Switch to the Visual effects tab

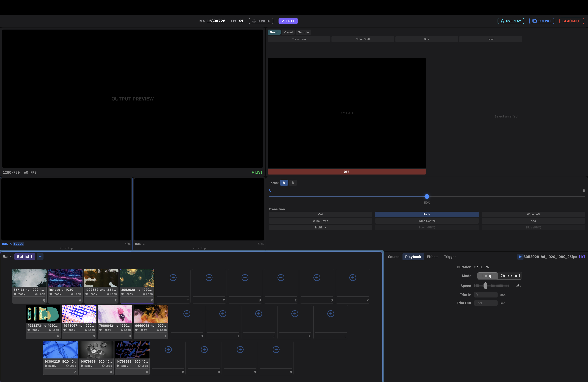click(x=288, y=32)
